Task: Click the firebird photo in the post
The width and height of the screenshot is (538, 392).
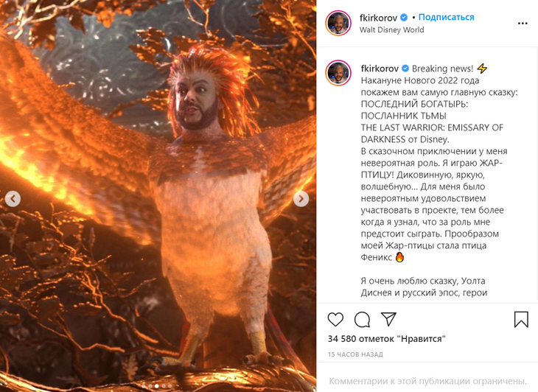Action: (x=158, y=196)
